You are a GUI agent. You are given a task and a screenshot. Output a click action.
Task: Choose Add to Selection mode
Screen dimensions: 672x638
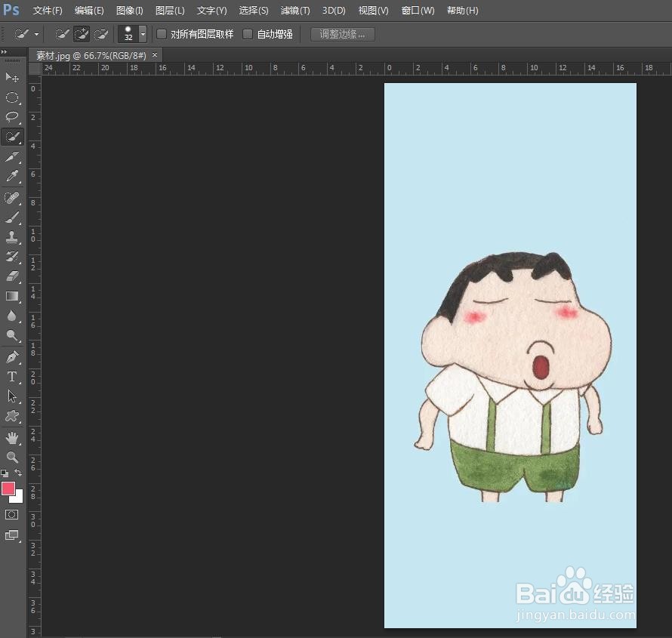[82, 34]
